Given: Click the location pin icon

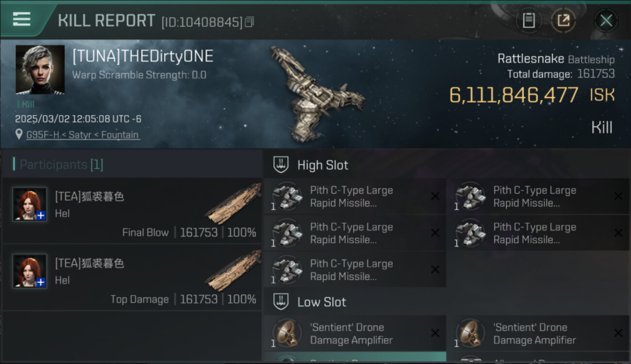Looking at the screenshot, I should [x=19, y=135].
